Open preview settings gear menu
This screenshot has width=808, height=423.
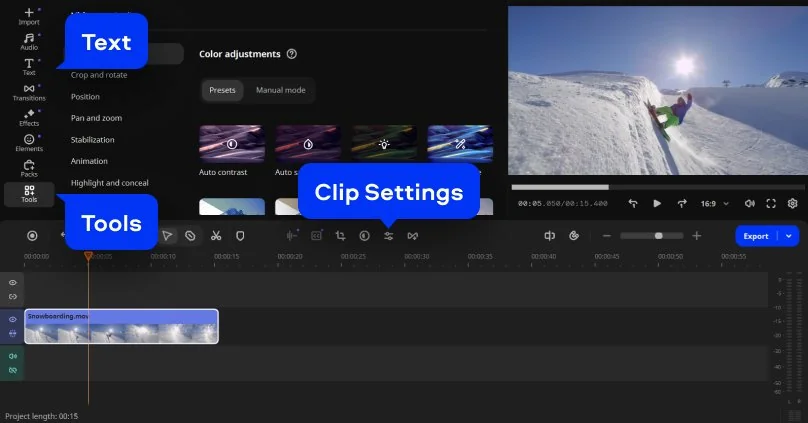point(792,203)
